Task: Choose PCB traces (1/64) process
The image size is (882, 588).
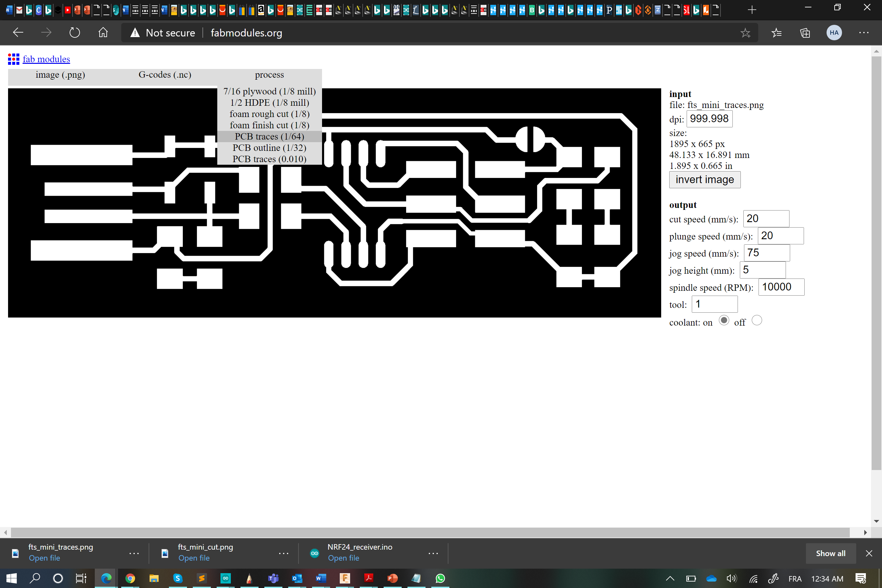Action: (x=269, y=136)
